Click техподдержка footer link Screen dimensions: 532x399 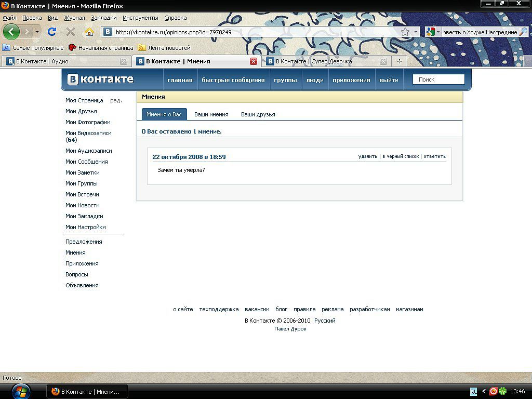pos(219,309)
